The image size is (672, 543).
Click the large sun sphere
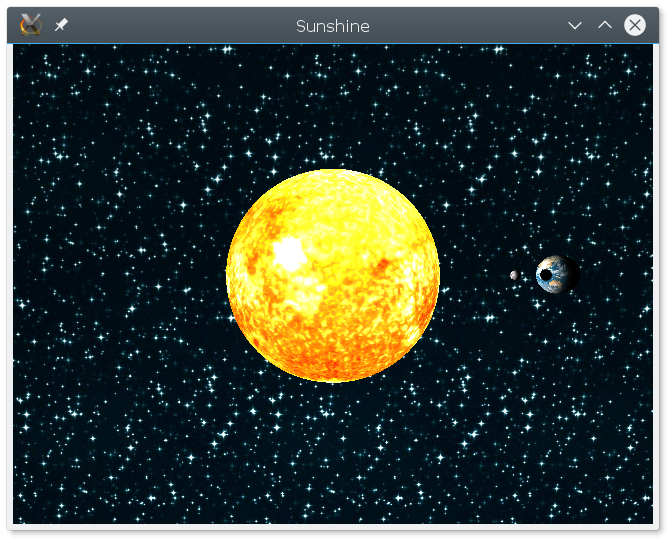point(333,276)
